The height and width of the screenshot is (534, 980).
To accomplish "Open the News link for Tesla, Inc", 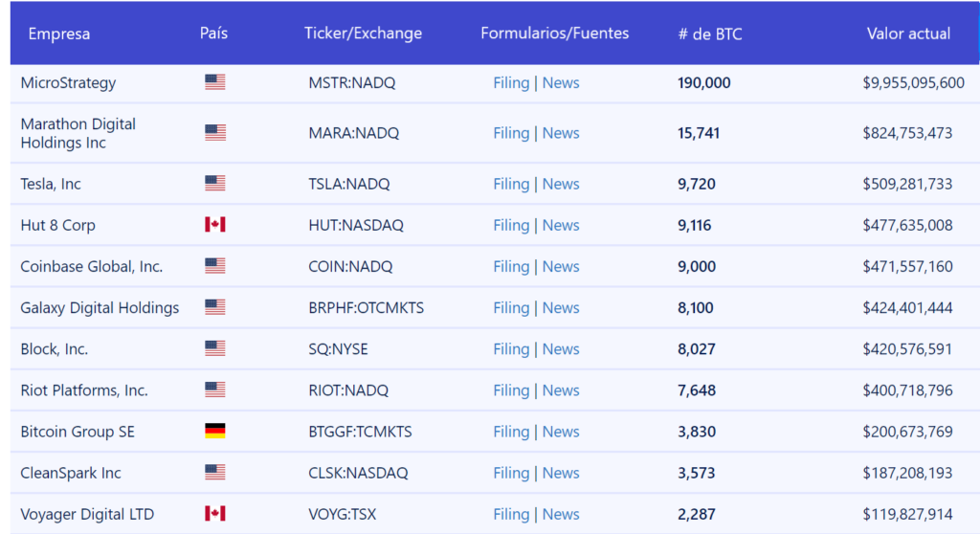I will (561, 185).
